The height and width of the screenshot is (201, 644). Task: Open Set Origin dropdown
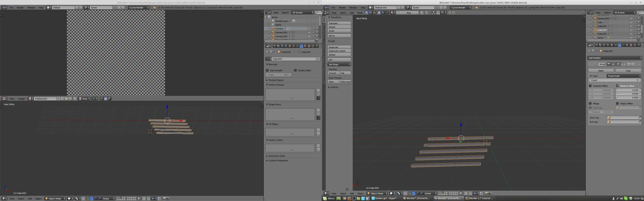(339, 64)
